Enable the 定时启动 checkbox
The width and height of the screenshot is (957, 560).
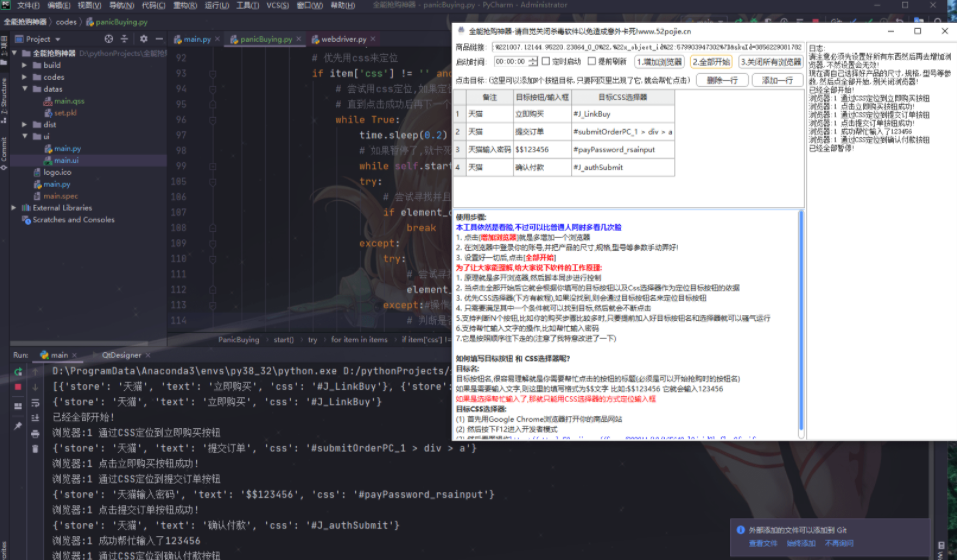click(x=546, y=62)
